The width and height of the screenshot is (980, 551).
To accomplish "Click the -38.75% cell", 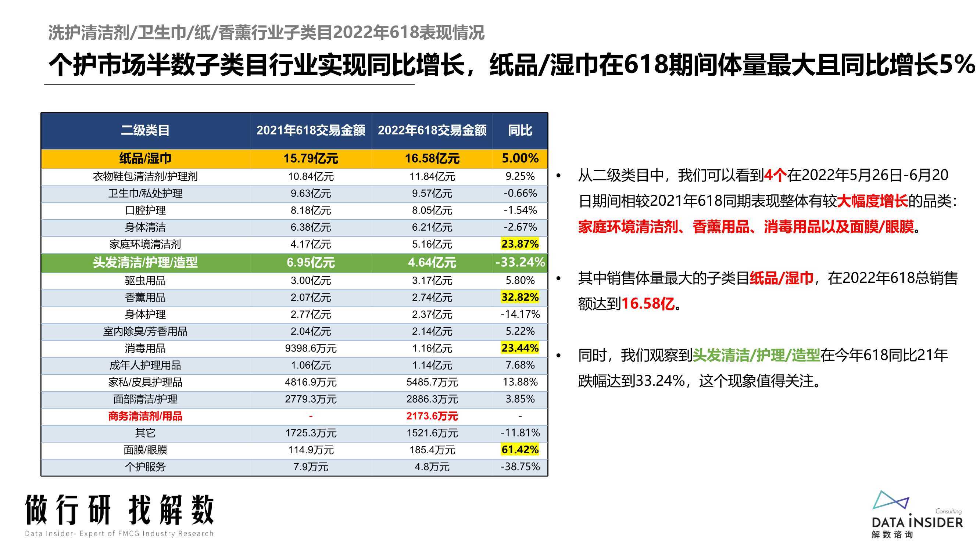I will (x=520, y=467).
